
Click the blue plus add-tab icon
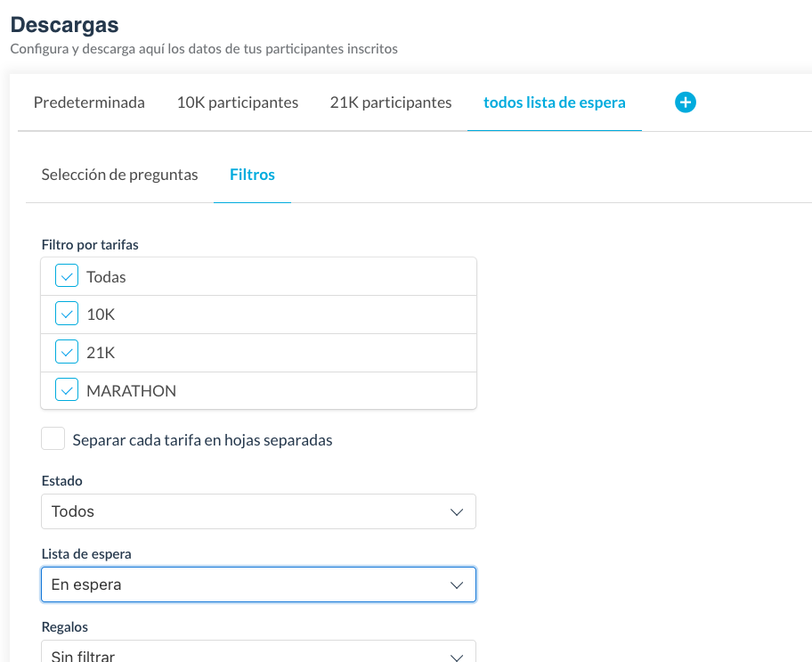pos(686,102)
